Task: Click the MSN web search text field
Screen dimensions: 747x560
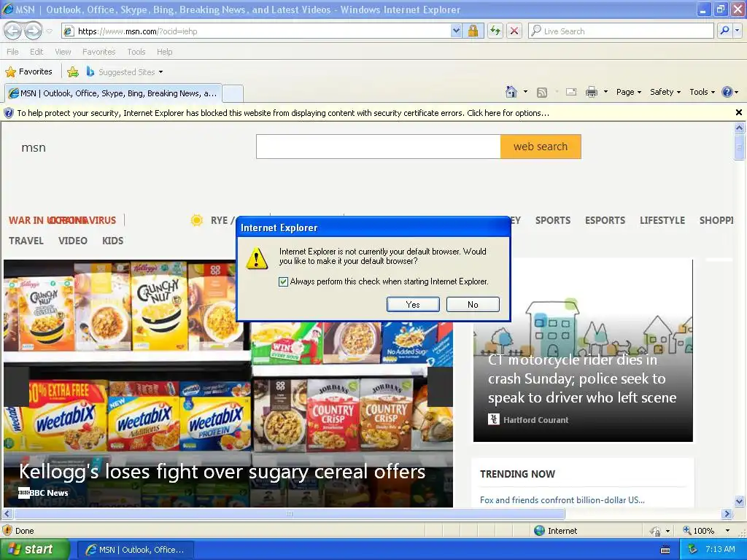Action: coord(379,147)
